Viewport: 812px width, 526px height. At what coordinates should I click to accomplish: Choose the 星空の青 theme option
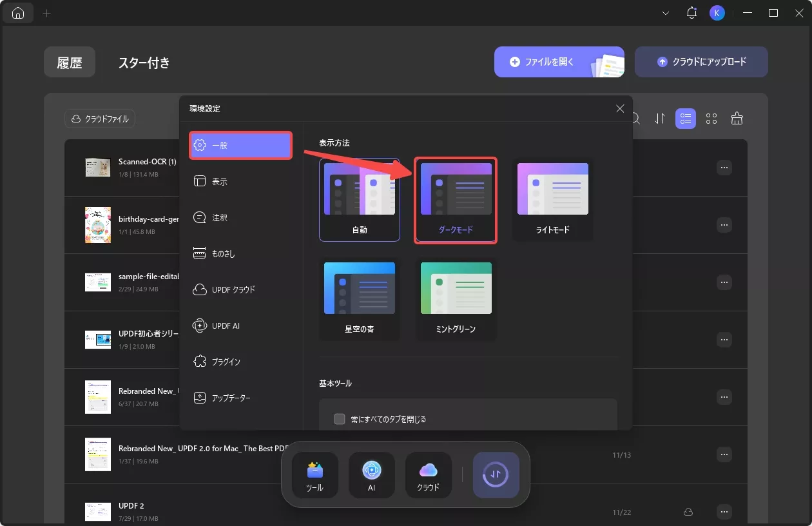pos(360,299)
